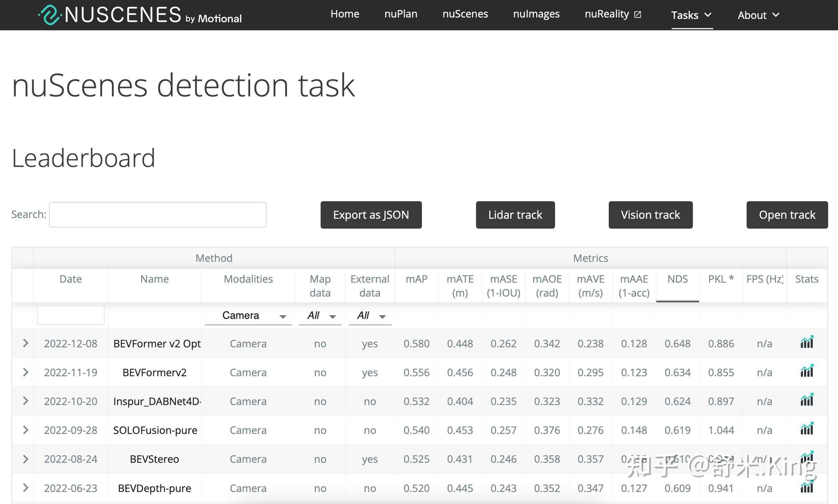Open the About menu

pyautogui.click(x=758, y=15)
